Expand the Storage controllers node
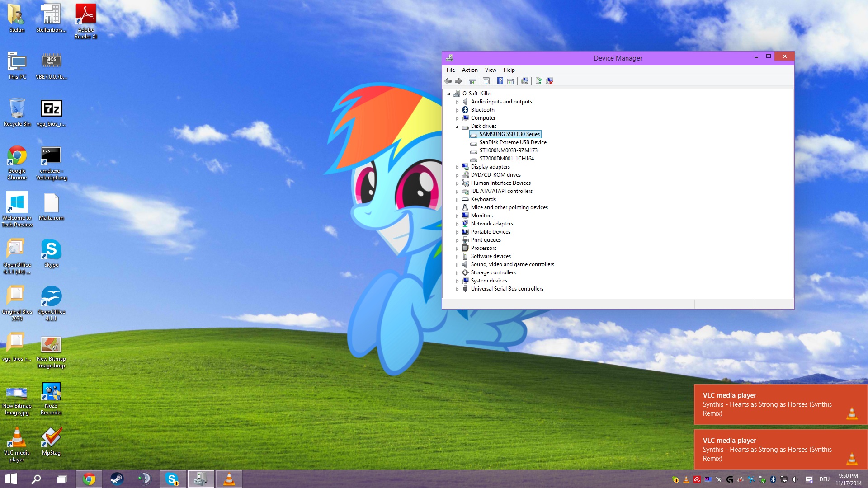The height and width of the screenshot is (488, 868). (457, 273)
